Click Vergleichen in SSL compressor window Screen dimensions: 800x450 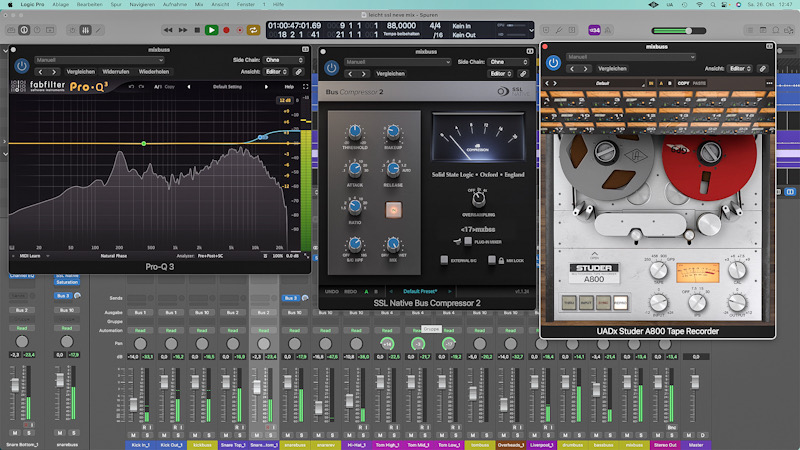click(390, 74)
